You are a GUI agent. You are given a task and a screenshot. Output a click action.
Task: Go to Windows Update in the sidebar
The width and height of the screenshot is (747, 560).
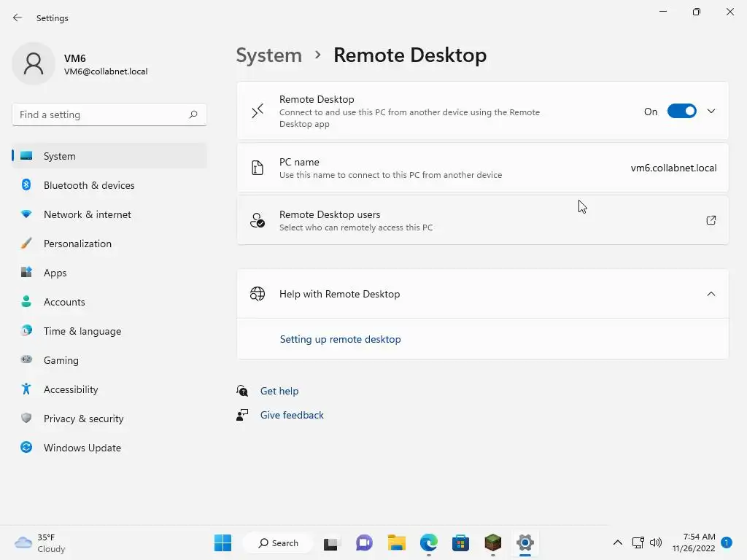82,448
